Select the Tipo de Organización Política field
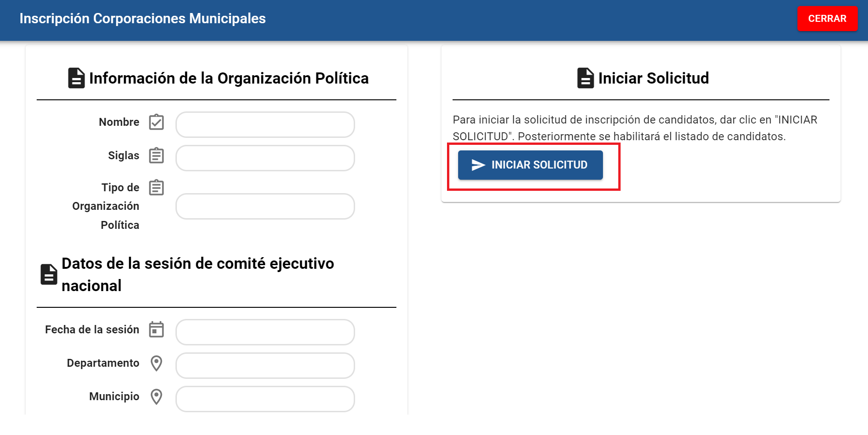 pos(265,206)
